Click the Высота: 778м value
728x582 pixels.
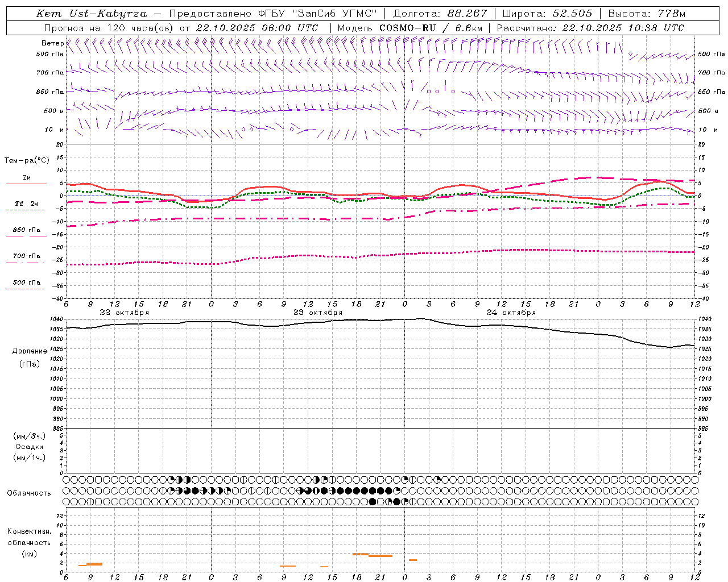(x=647, y=14)
